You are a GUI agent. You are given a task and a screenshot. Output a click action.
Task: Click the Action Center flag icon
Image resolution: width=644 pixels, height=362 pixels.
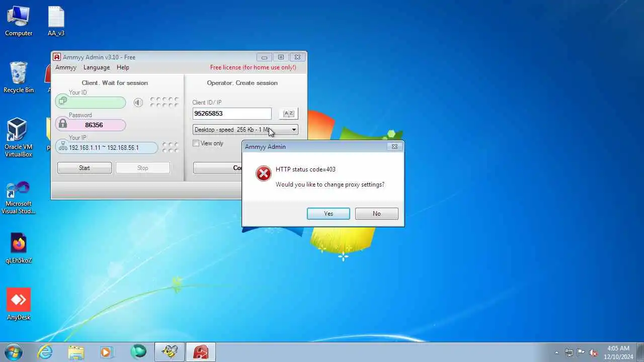click(581, 352)
